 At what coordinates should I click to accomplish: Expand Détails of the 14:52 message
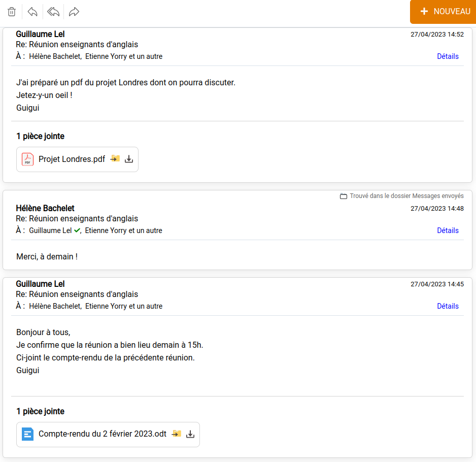(448, 56)
